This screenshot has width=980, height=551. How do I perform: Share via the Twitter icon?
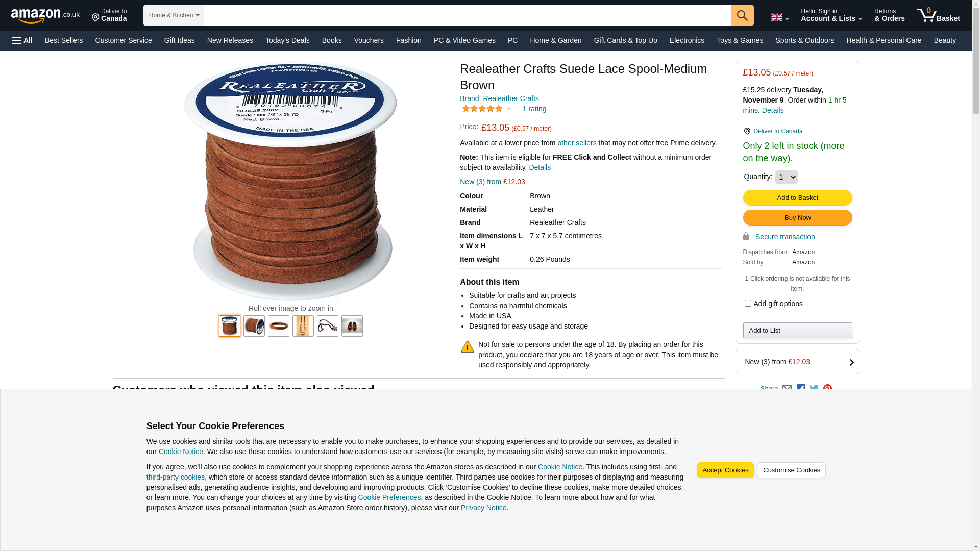[814, 389]
